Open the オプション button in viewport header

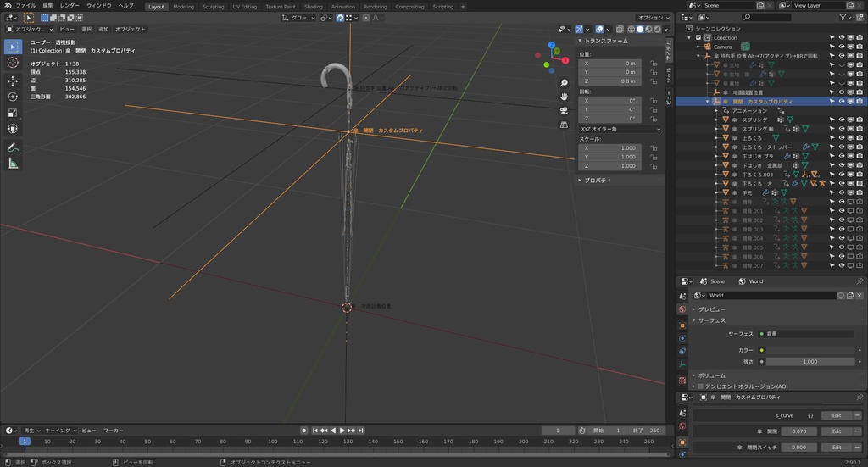[x=653, y=17]
